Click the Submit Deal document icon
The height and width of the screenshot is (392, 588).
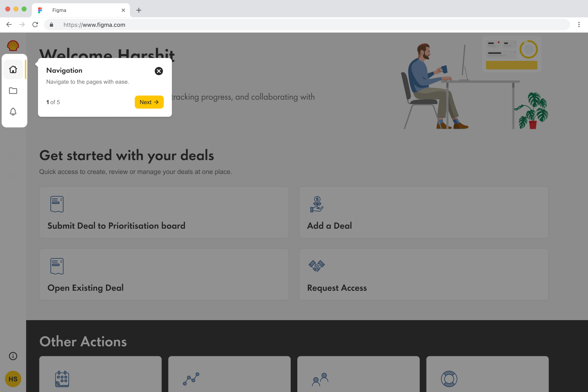[x=57, y=204]
